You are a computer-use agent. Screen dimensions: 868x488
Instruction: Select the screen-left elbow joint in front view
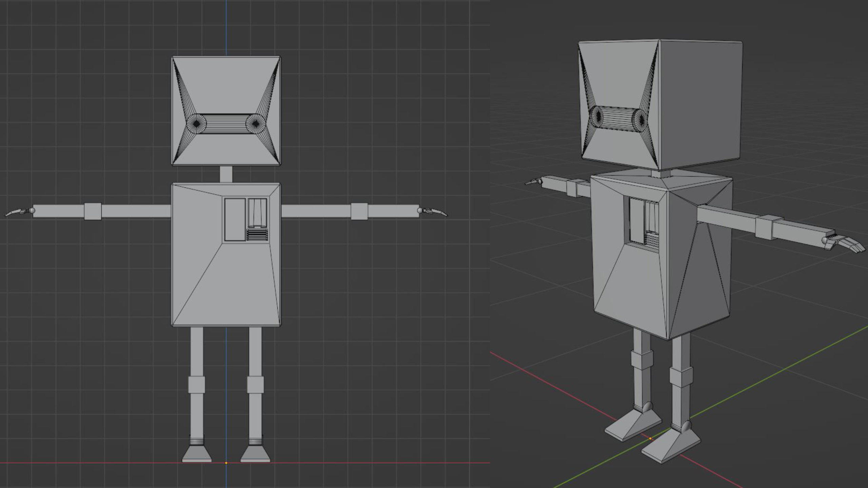click(x=93, y=211)
